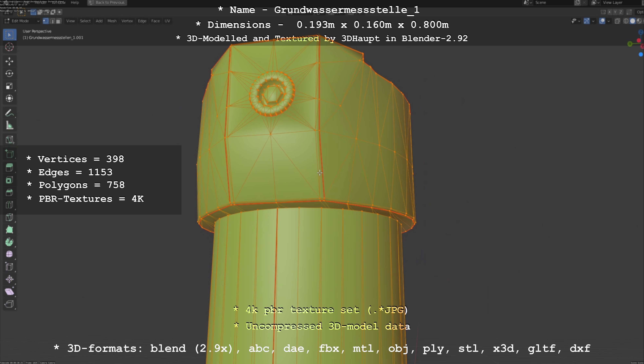644x364 pixels.
Task: Open object visibility and selectability dropdown
Action: tap(576, 21)
